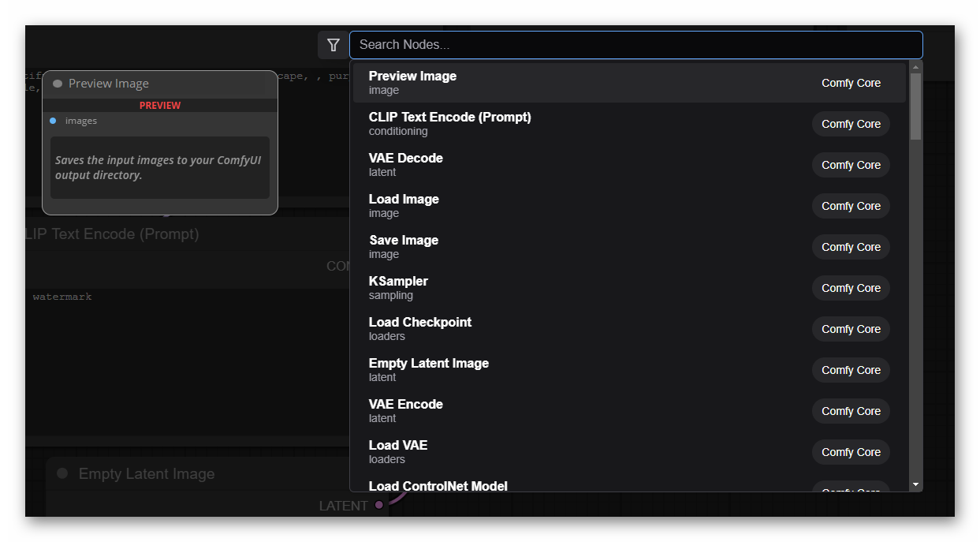
Task: Toggle the Preview Image node collapse dot
Action: (x=58, y=84)
